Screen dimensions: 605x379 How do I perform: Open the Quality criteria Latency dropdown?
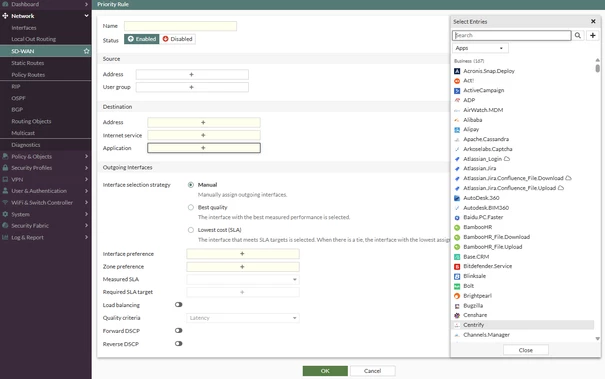pos(243,318)
